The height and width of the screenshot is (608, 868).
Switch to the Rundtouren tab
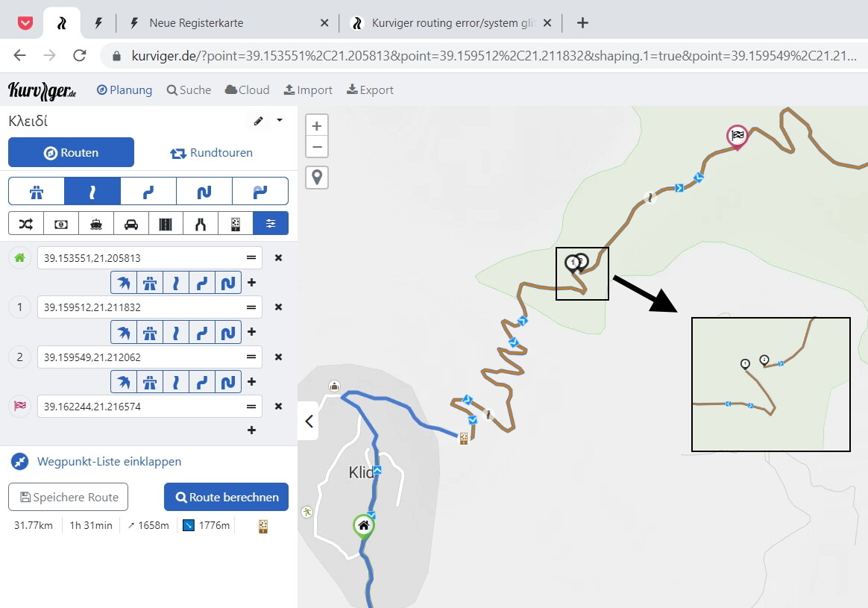212,152
